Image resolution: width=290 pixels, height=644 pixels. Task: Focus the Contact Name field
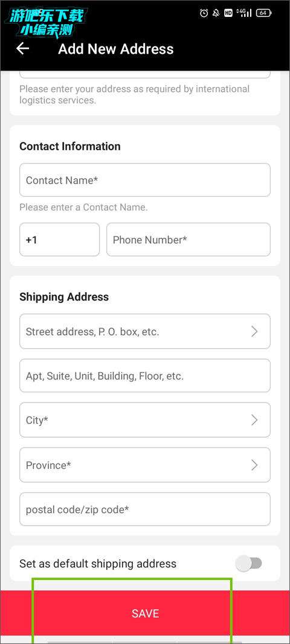point(145,180)
